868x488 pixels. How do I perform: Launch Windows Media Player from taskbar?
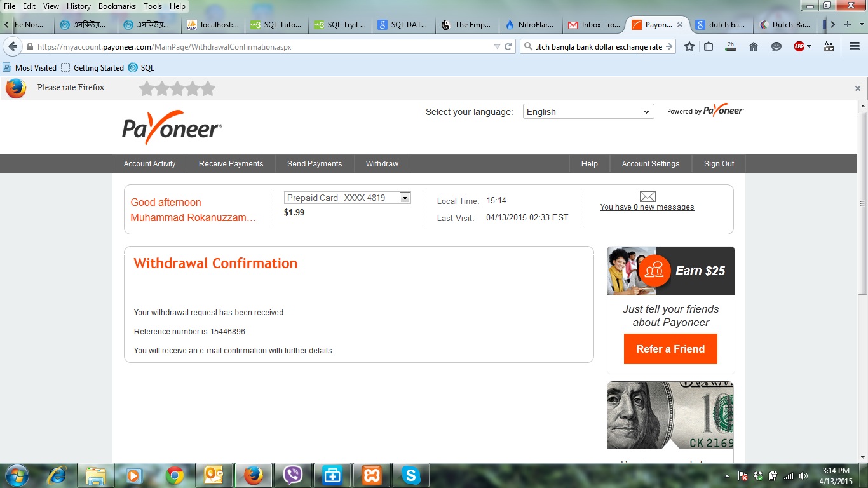pyautogui.click(x=133, y=475)
